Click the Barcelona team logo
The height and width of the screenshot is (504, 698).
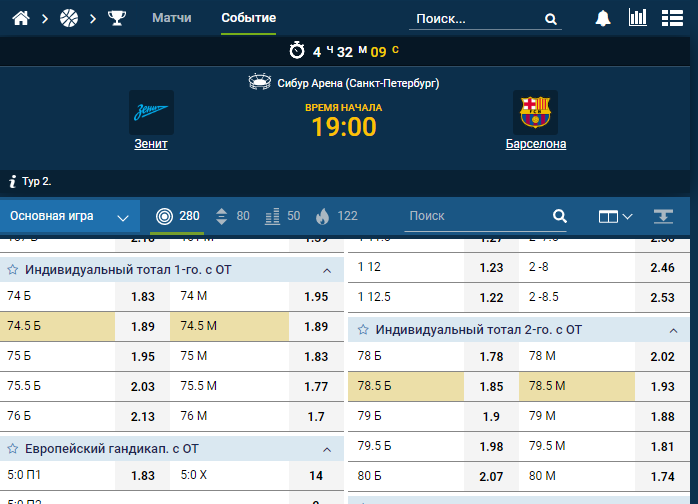coord(535,112)
